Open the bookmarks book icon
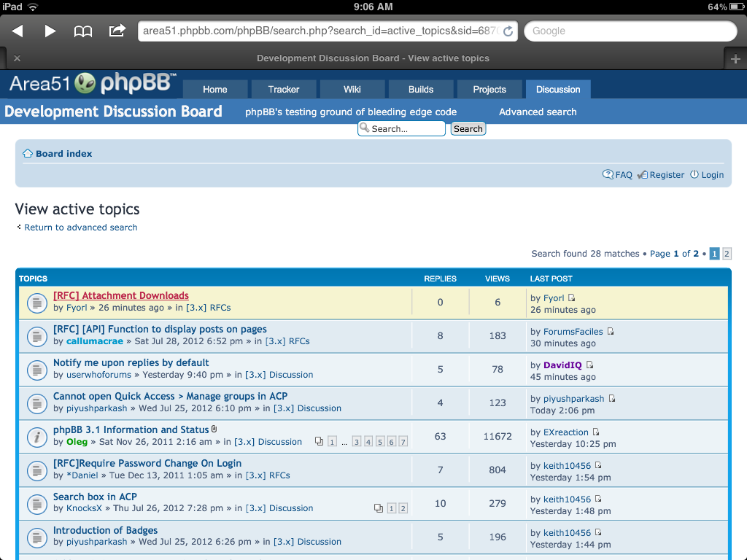The width and height of the screenshot is (747, 560). (83, 31)
